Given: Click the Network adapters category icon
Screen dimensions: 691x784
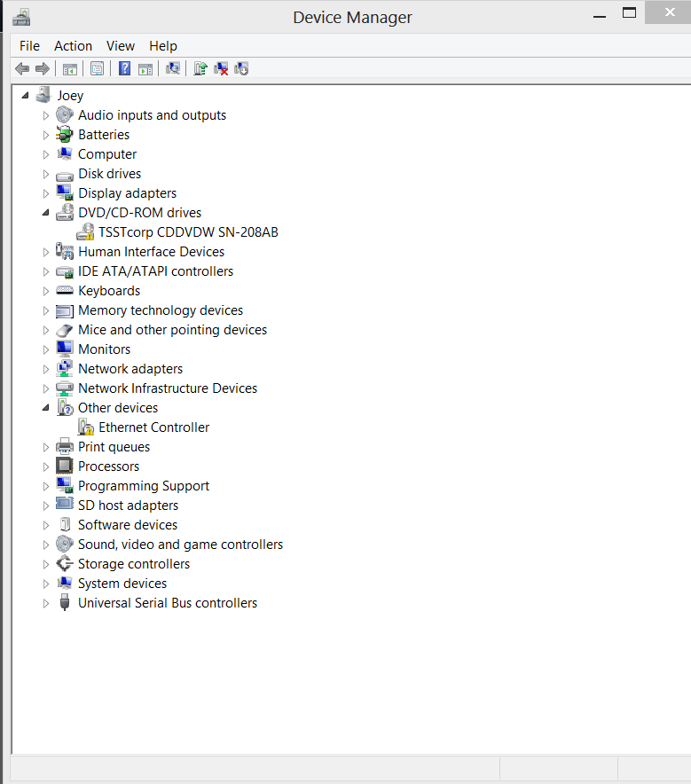Looking at the screenshot, I should (x=65, y=369).
